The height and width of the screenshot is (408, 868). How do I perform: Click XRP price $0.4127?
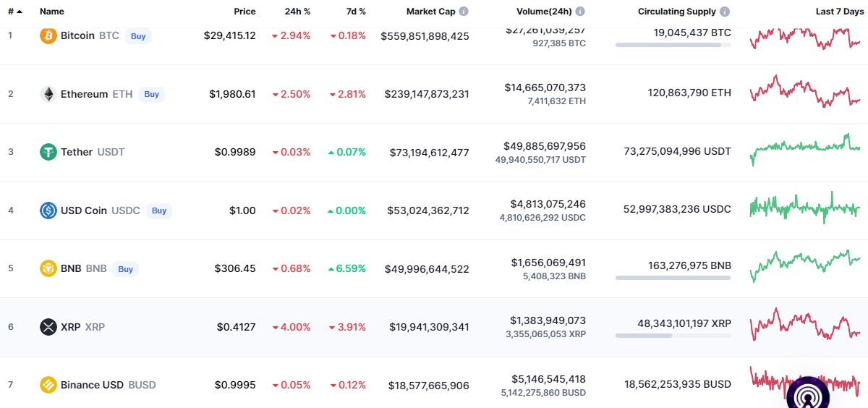click(x=236, y=327)
